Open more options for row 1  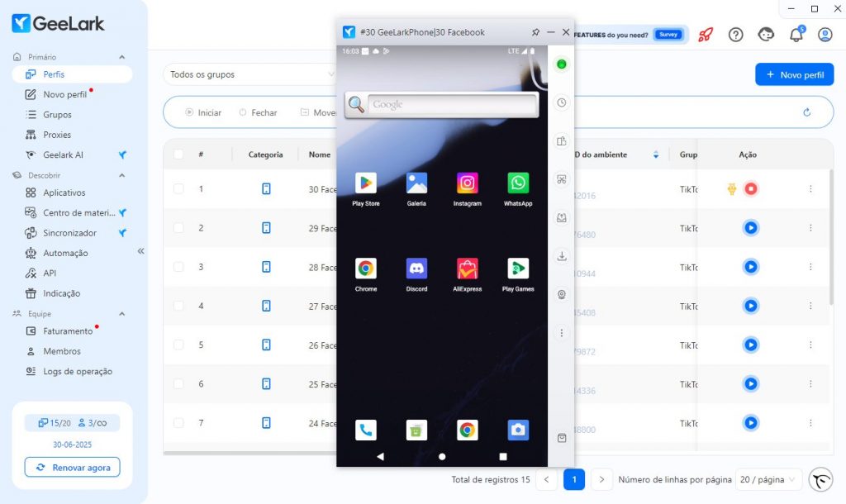(x=810, y=189)
